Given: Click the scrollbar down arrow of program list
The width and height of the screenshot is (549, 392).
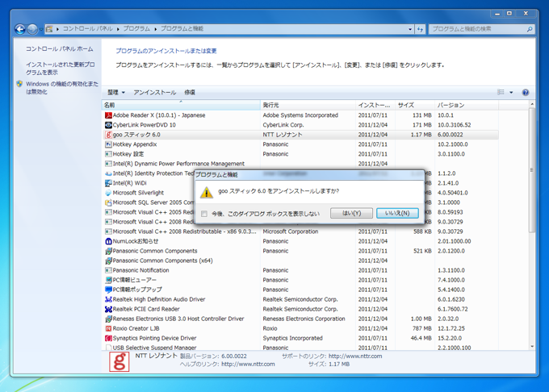Looking at the screenshot, I should 532,347.
